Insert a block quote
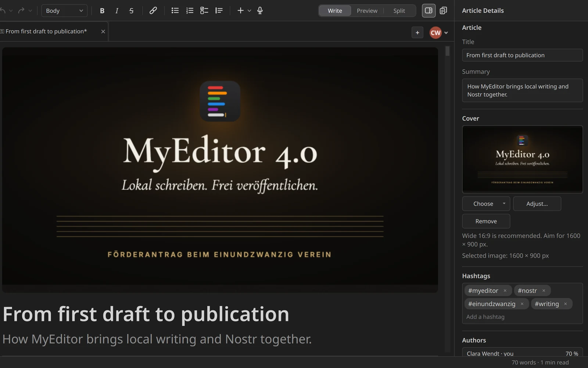This screenshot has width=588, height=368. (x=219, y=11)
